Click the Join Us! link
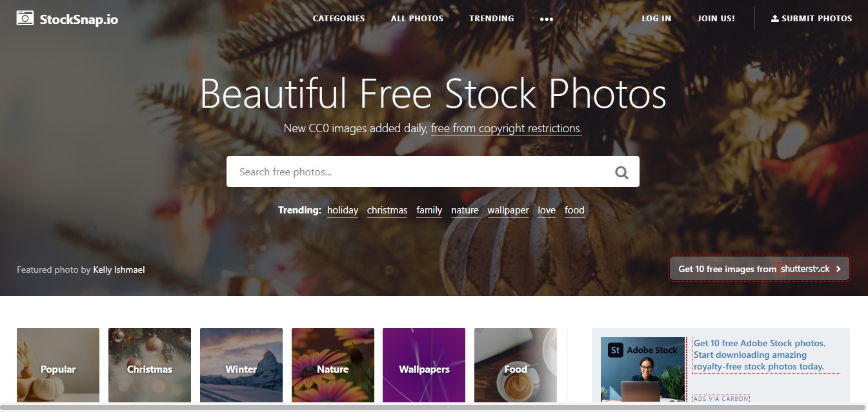868x412 pixels. coord(716,18)
